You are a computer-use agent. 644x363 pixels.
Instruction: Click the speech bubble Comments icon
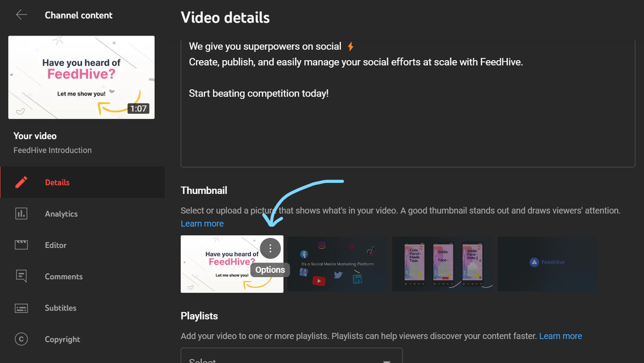[21, 276]
